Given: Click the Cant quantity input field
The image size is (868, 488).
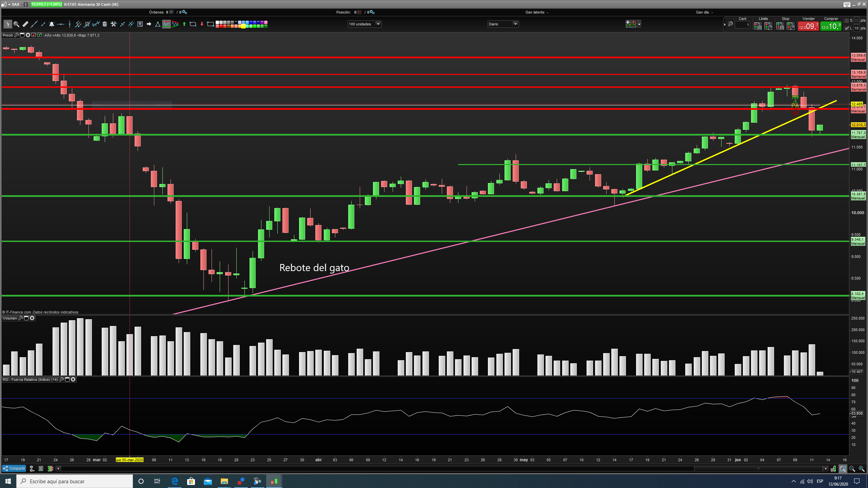Looking at the screenshot, I should click(x=742, y=25).
